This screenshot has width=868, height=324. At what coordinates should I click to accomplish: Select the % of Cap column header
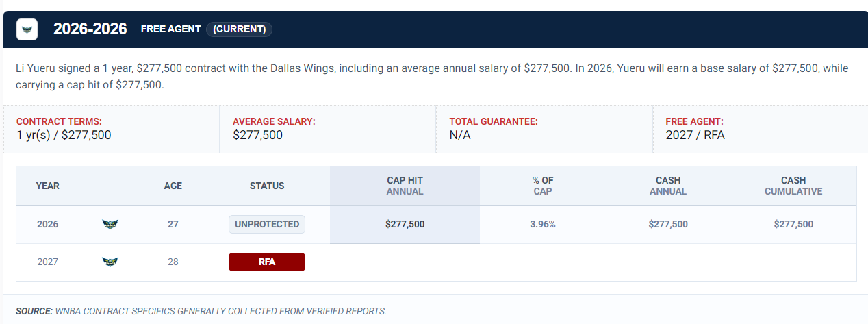click(x=542, y=186)
